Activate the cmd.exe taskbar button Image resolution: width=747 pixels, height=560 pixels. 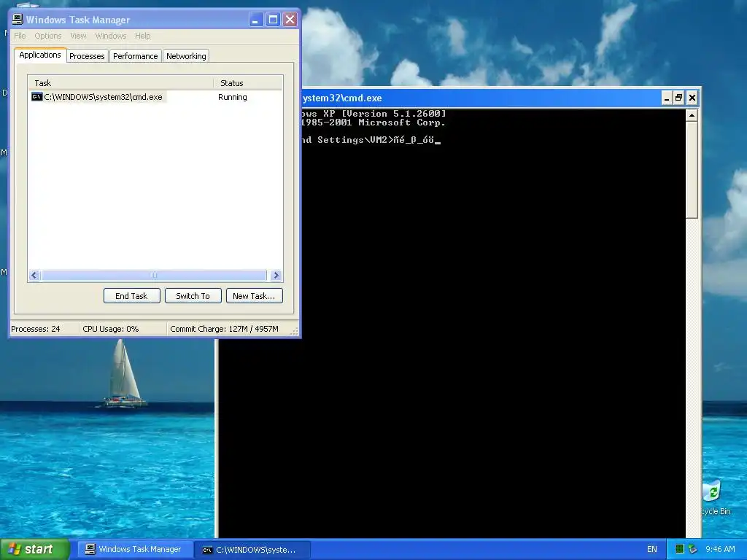(252, 550)
